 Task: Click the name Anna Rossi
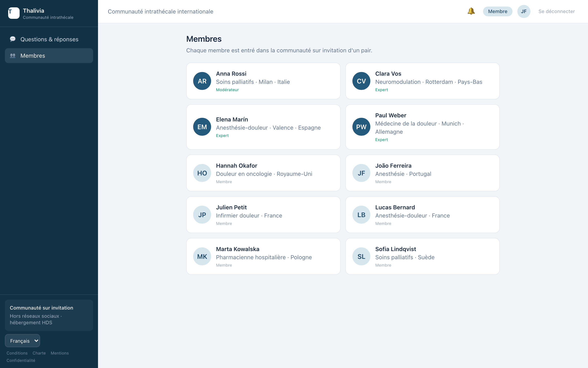[x=231, y=74]
